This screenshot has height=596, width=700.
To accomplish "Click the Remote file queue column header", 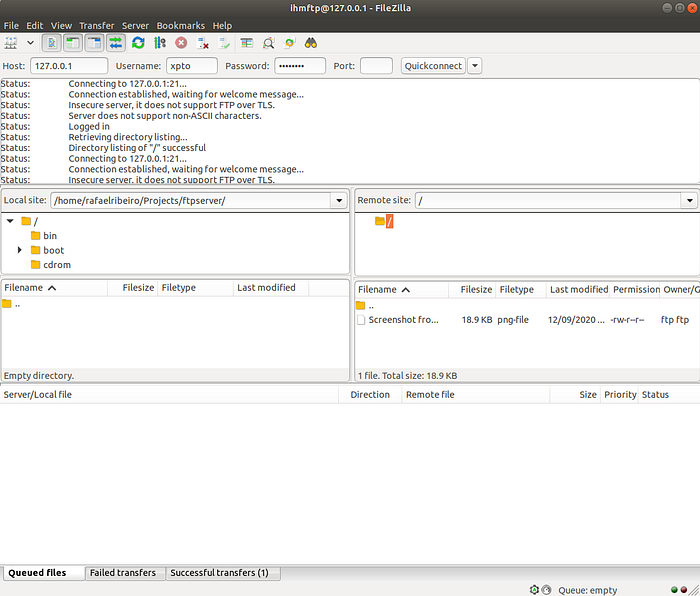I will pyautogui.click(x=475, y=395).
